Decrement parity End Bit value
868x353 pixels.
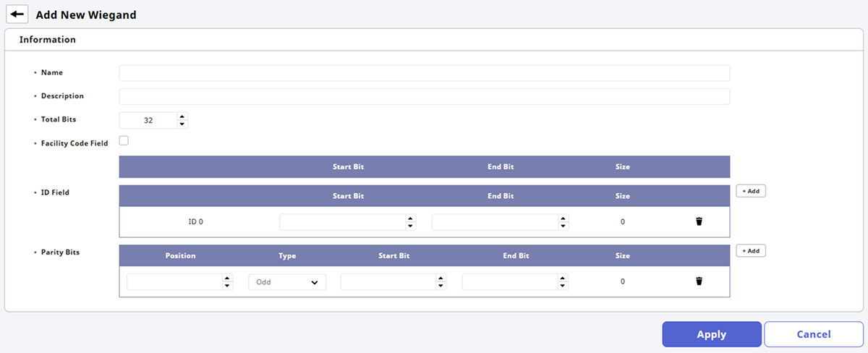(563, 286)
